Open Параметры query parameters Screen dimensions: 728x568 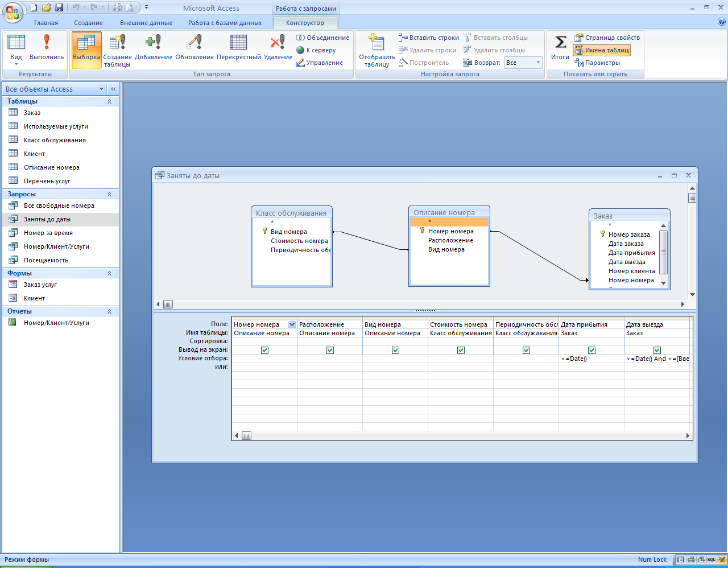(597, 63)
